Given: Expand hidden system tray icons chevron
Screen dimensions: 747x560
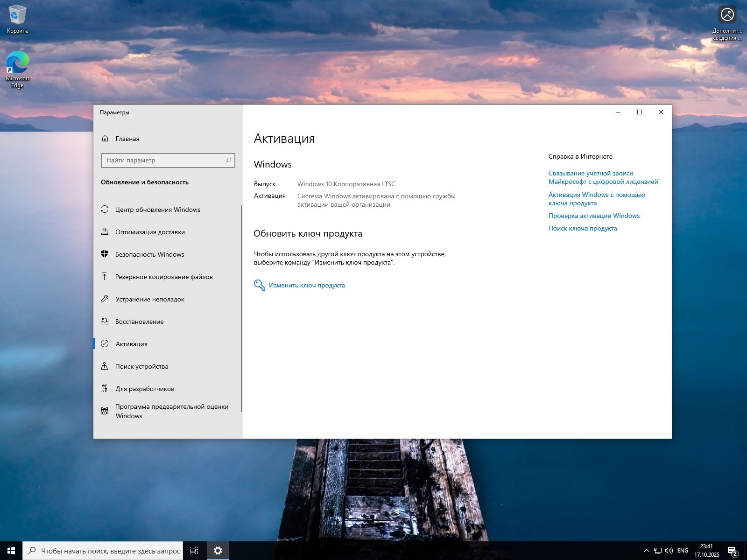Looking at the screenshot, I should pos(646,551).
